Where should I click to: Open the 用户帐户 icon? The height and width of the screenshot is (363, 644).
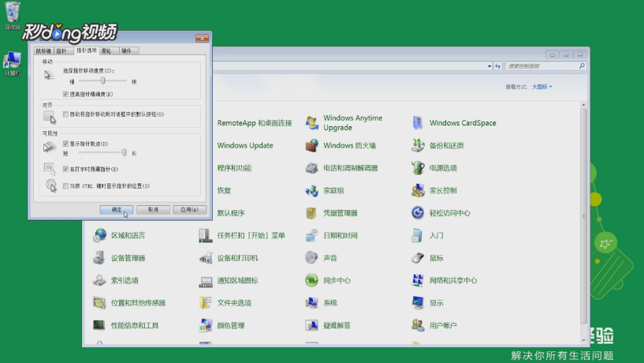[418, 325]
